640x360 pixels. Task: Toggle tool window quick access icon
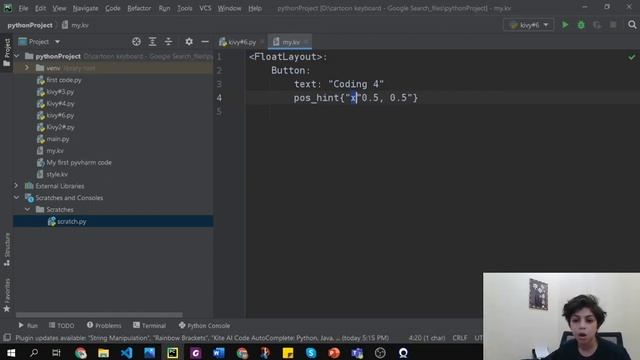[x=7, y=338]
